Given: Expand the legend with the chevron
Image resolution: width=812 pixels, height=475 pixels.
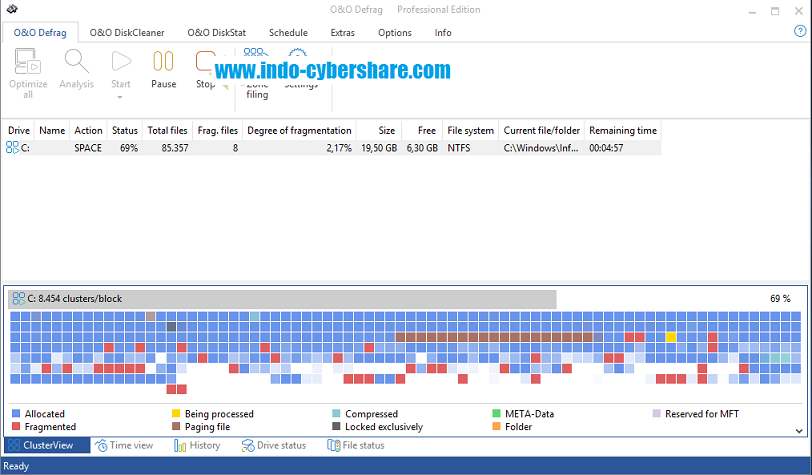Looking at the screenshot, I should click(x=799, y=431).
